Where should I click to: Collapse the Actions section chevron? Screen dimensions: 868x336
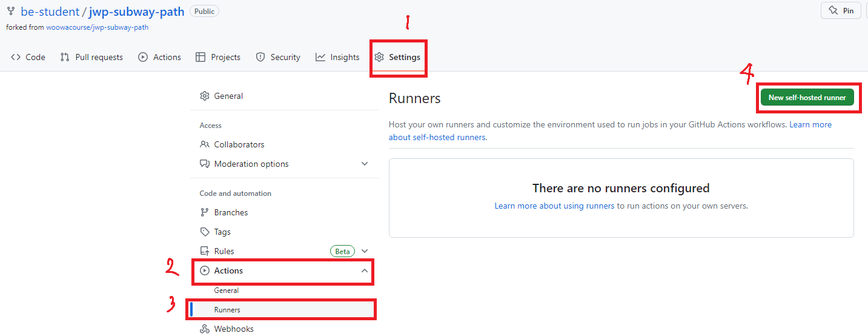365,270
